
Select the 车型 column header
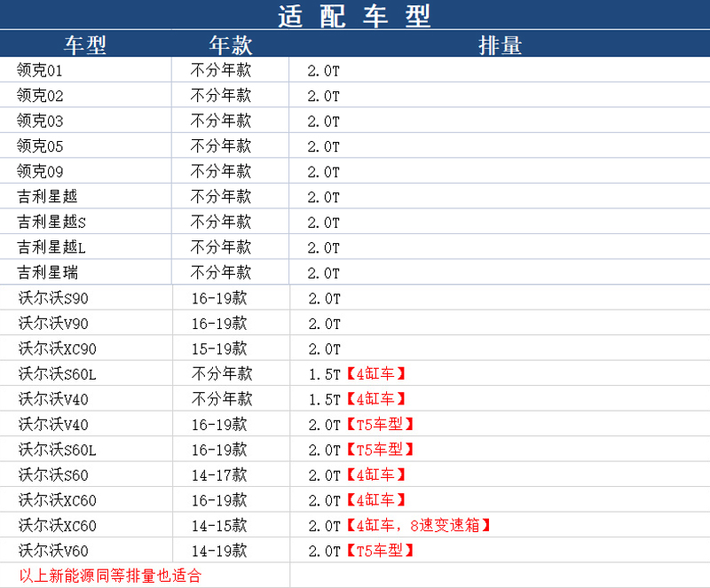coord(85,45)
